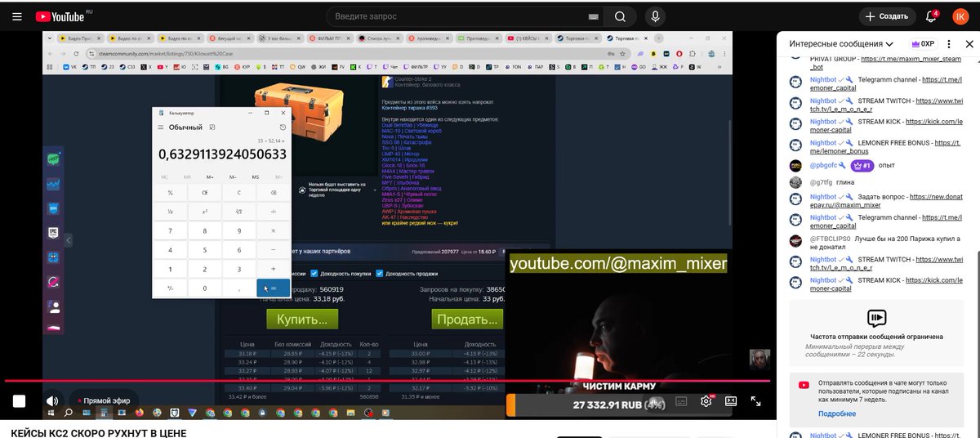
Task: Click the Подробнее link in chat notice
Action: point(837,413)
